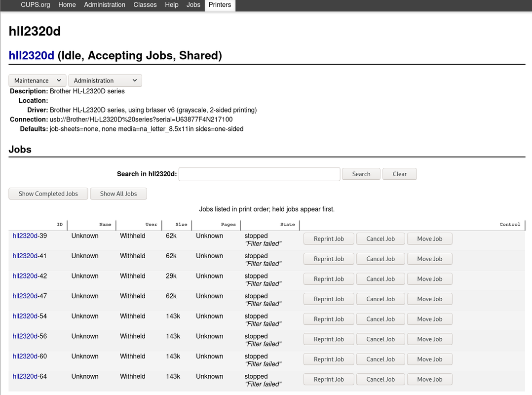Viewport: 532px width, 395px height.
Task: Move job hll2320d-42
Action: [429, 279]
